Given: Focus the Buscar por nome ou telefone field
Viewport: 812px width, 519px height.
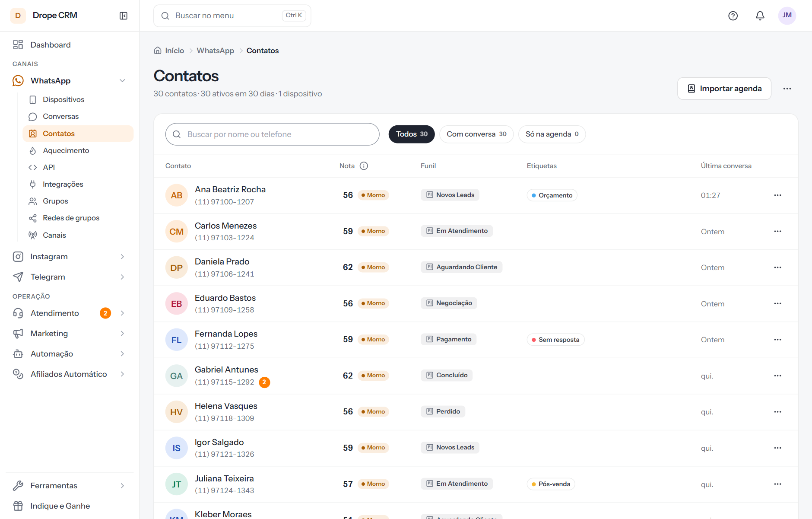Looking at the screenshot, I should pos(273,134).
